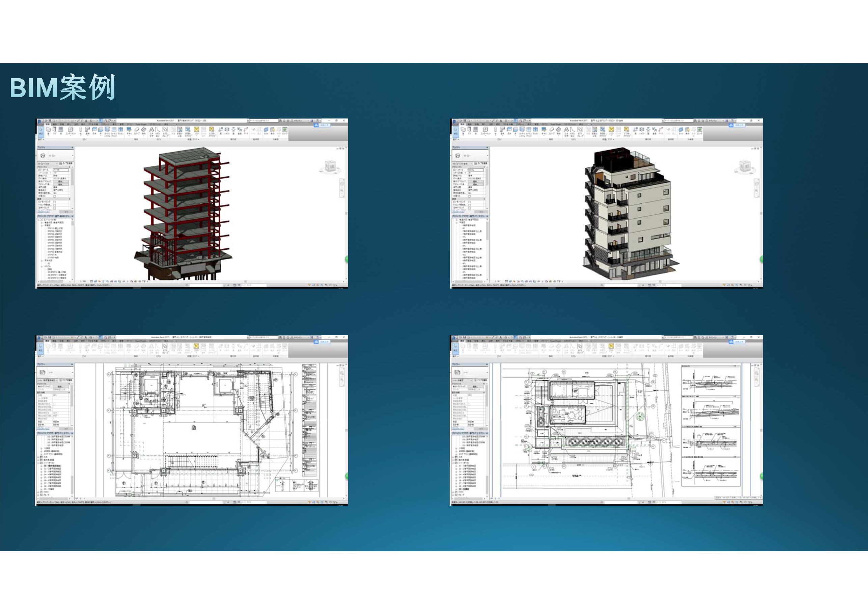Collapse the Sheets node in the floor plan project browser
This screenshot has height=614, width=868.
tap(38, 463)
